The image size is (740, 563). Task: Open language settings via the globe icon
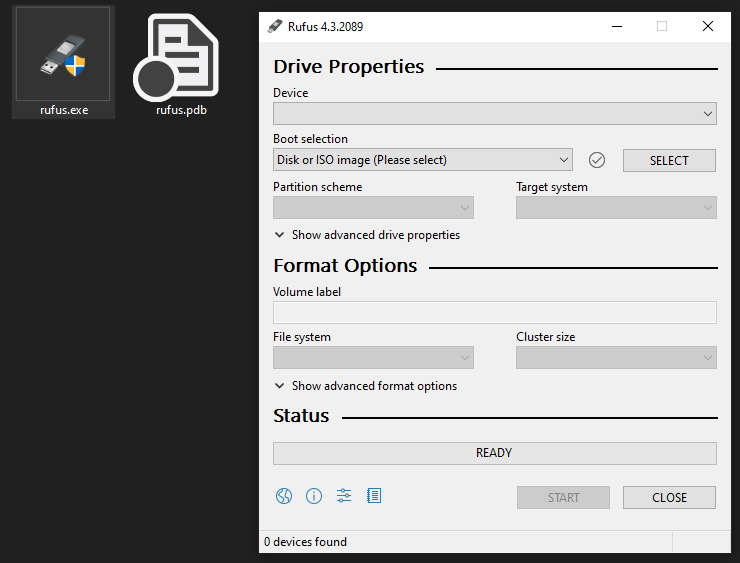pos(283,496)
